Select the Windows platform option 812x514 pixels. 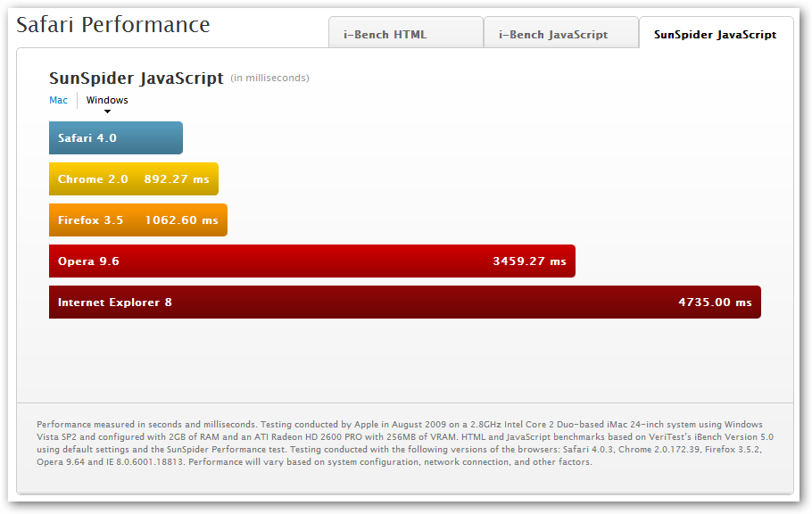coord(107,100)
